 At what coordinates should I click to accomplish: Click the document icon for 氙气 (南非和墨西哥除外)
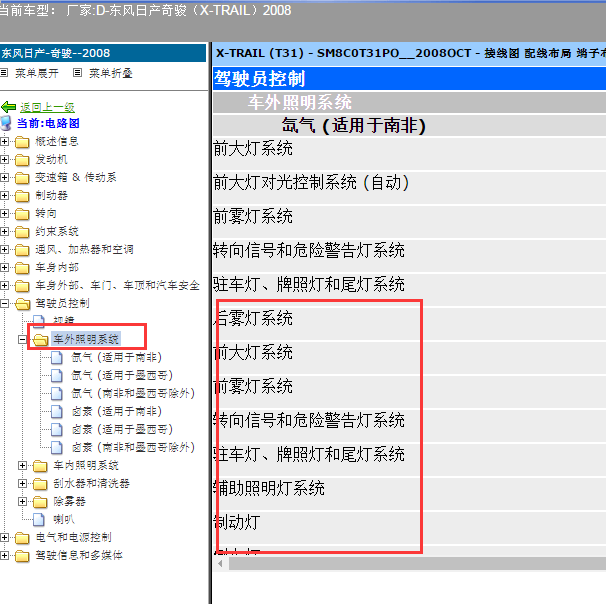(x=57, y=393)
